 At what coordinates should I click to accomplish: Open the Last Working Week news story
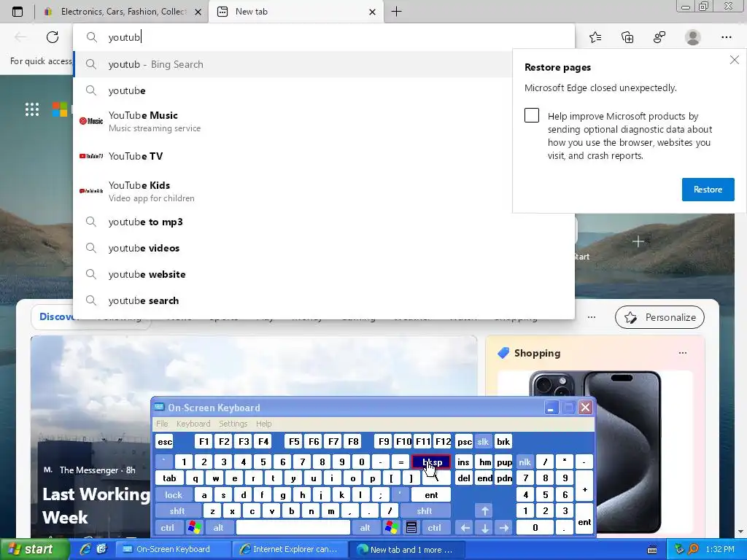click(96, 506)
